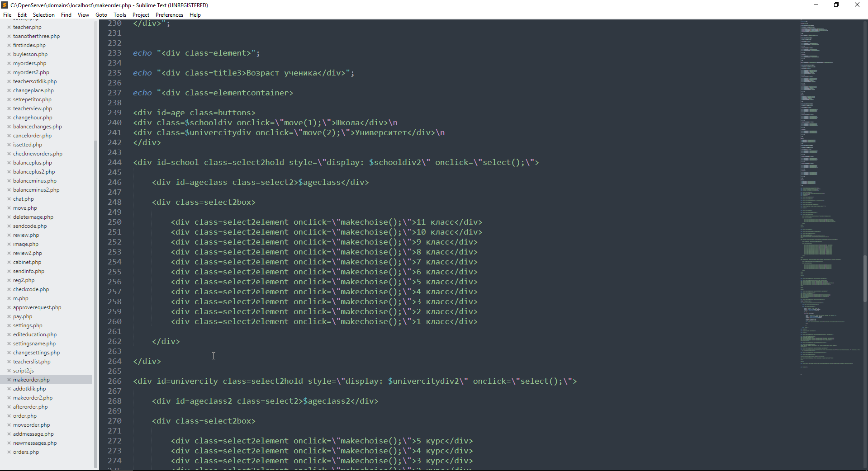The width and height of the screenshot is (868, 471).
Task: Close the myorders2.php file
Action: point(9,72)
